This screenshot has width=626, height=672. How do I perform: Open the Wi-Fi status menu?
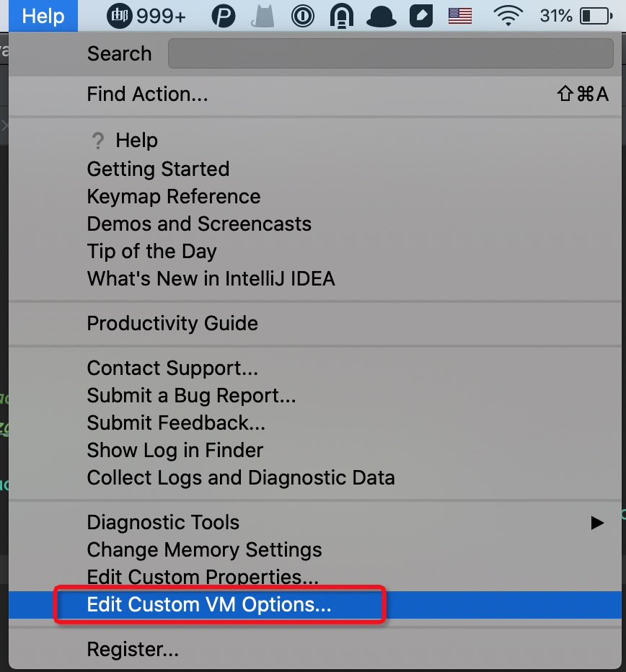pyautogui.click(x=508, y=17)
